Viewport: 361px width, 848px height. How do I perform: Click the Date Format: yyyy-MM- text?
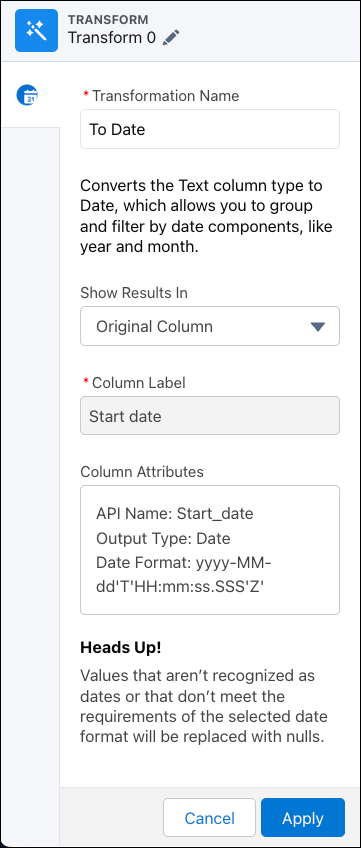tap(184, 563)
